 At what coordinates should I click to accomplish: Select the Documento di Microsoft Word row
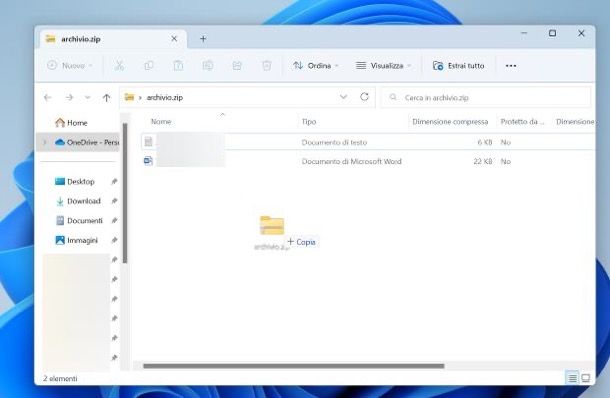(x=368, y=161)
